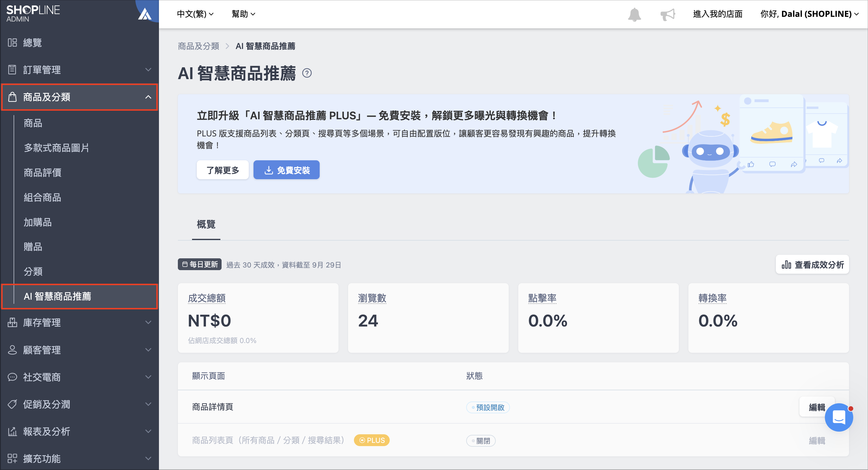Click the NT$0 sales value
868x470 pixels.
209,321
